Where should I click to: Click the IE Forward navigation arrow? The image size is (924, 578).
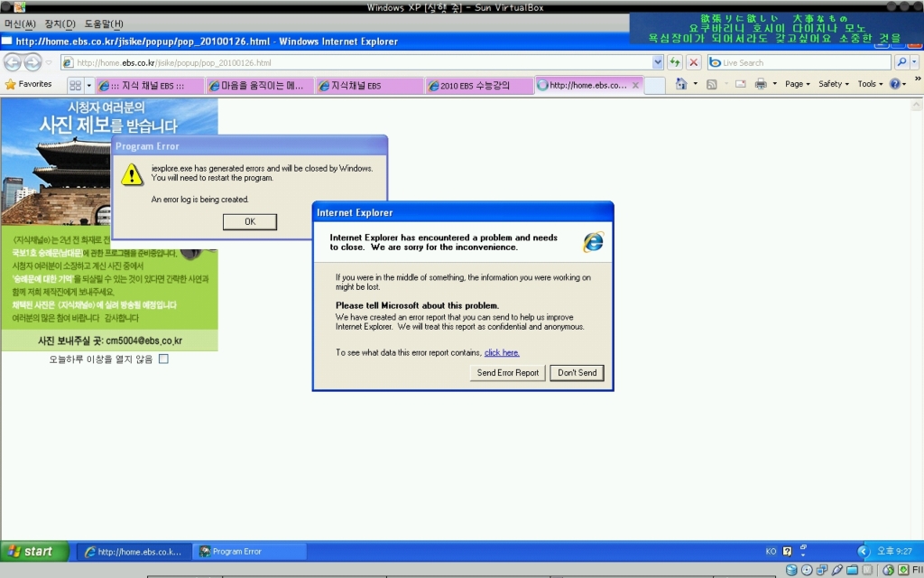tap(33, 62)
